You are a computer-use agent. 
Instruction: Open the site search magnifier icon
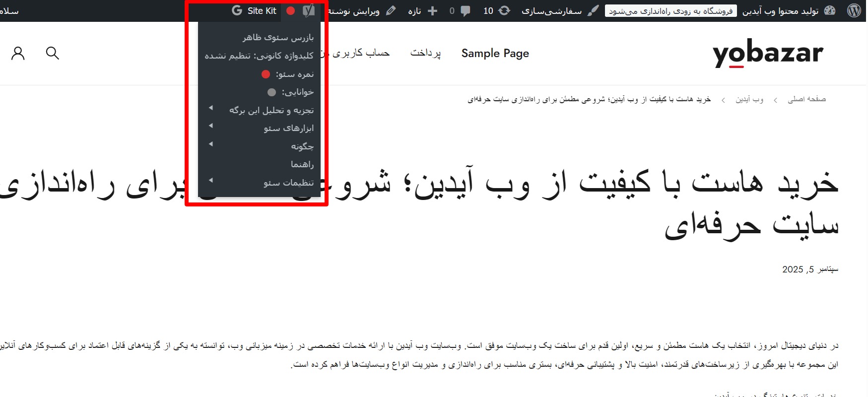coord(52,53)
